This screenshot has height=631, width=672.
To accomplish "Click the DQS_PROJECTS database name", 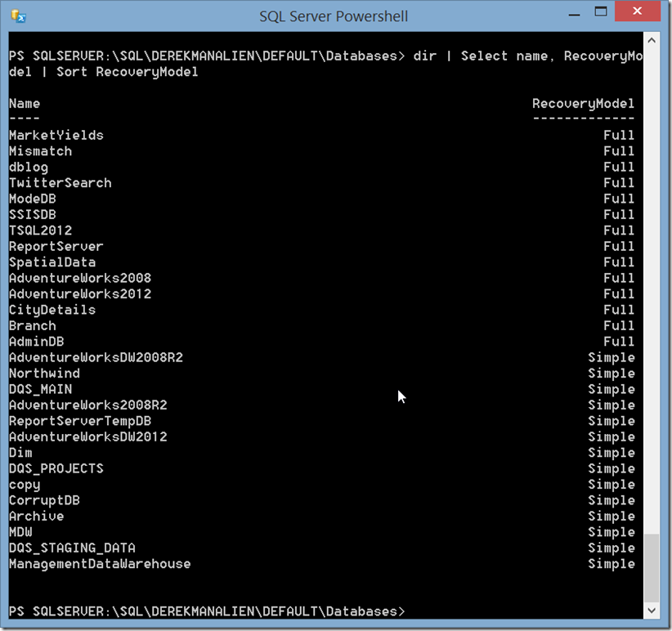I will pos(56,468).
